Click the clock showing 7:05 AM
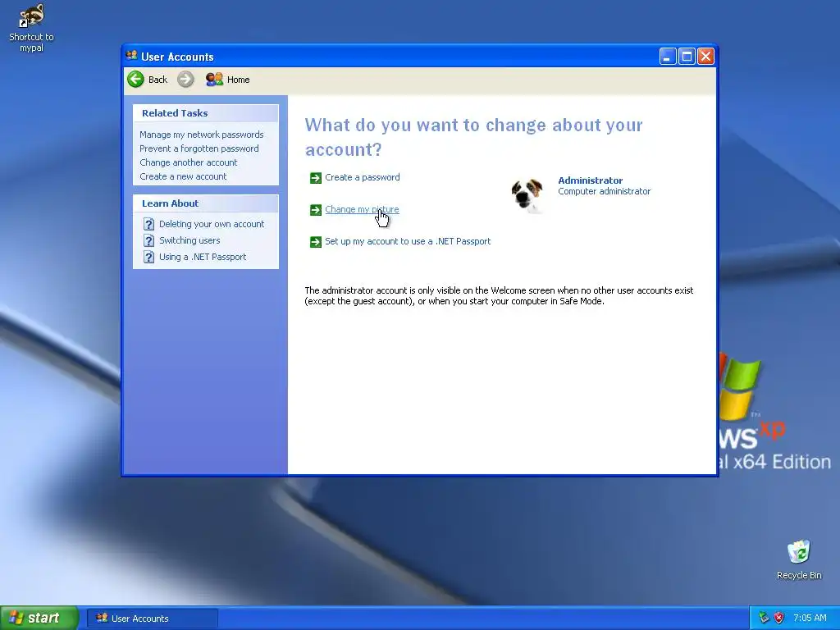The width and height of the screenshot is (840, 630). (810, 618)
